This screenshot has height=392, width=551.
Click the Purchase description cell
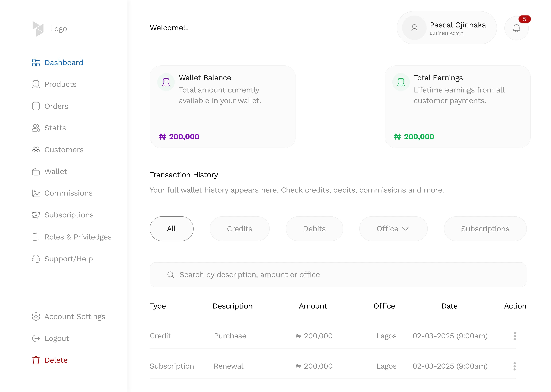point(230,336)
